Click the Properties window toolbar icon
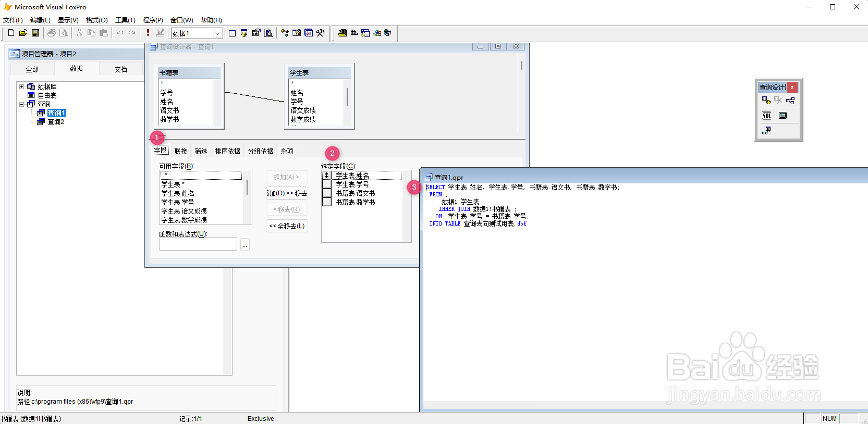Image resolution: width=868 pixels, height=424 pixels. (256, 33)
